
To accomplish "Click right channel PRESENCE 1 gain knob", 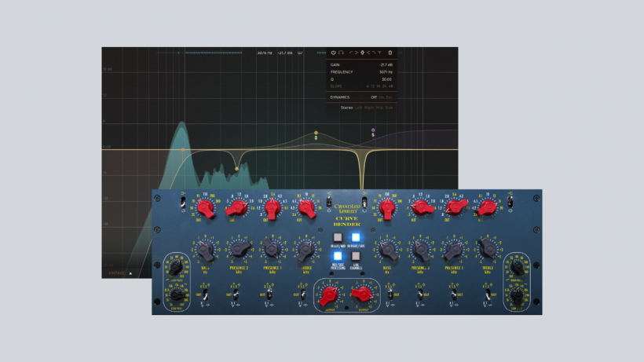I will tap(454, 250).
